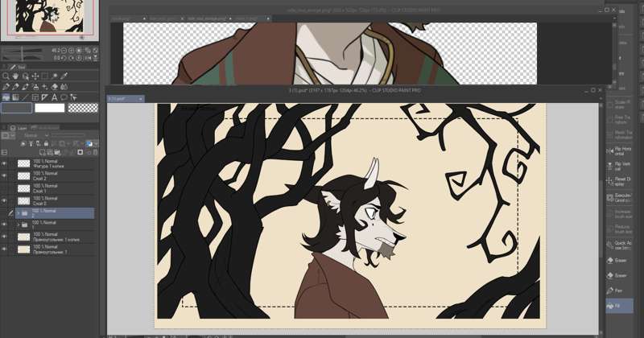Screen dimensions: 644x338
Task: Select the Ruler triangle tool
Action: 45,97
